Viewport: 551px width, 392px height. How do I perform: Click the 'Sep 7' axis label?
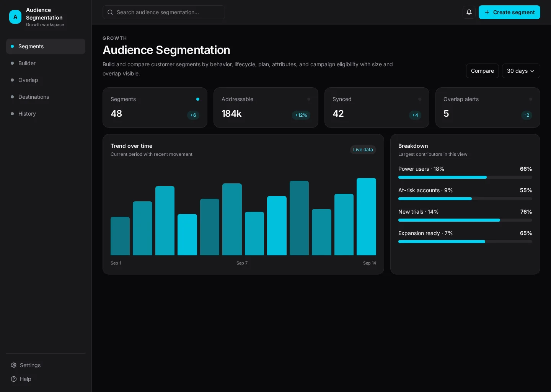point(242,263)
